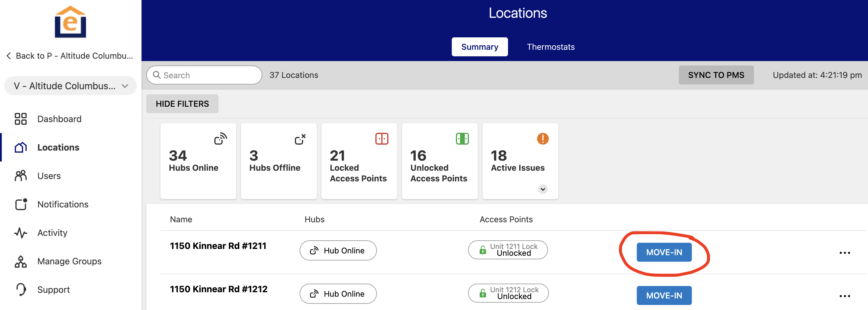Switch to the Thermostats tab

[551, 47]
